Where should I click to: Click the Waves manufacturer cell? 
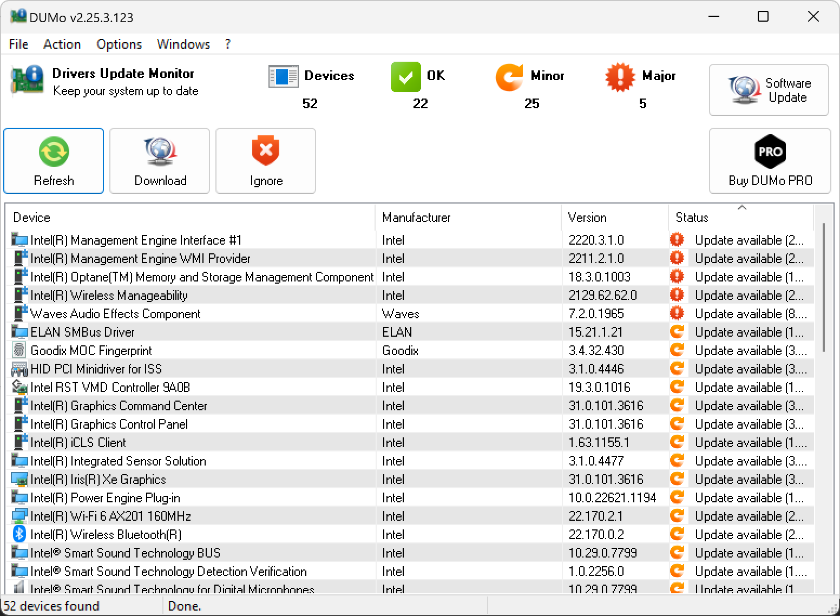[401, 313]
